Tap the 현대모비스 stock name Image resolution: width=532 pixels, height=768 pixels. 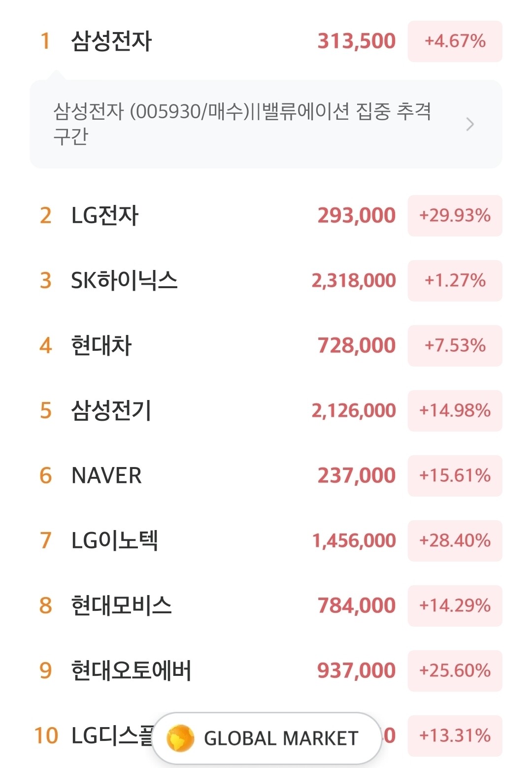(121, 605)
